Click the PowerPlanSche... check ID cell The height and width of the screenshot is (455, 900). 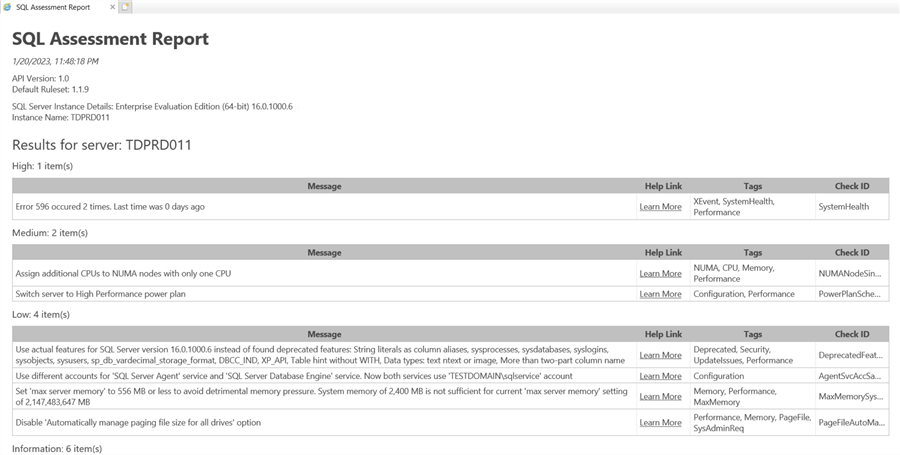pyautogui.click(x=852, y=294)
